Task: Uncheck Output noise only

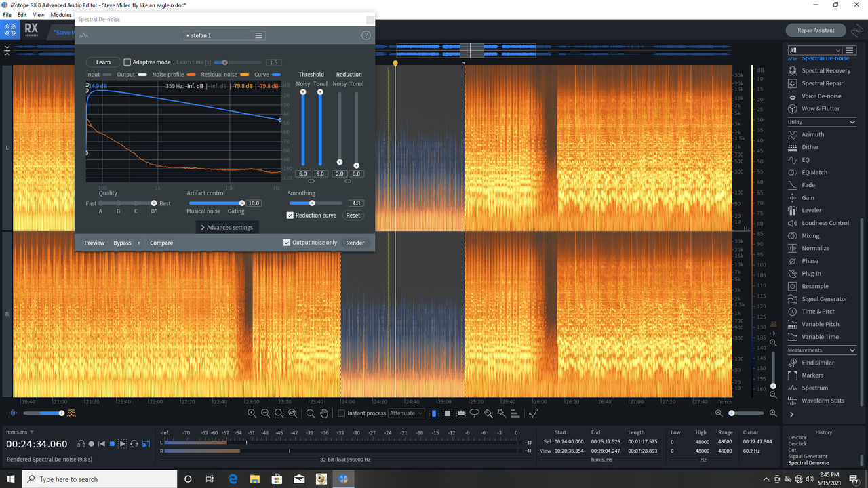Action: [x=287, y=243]
